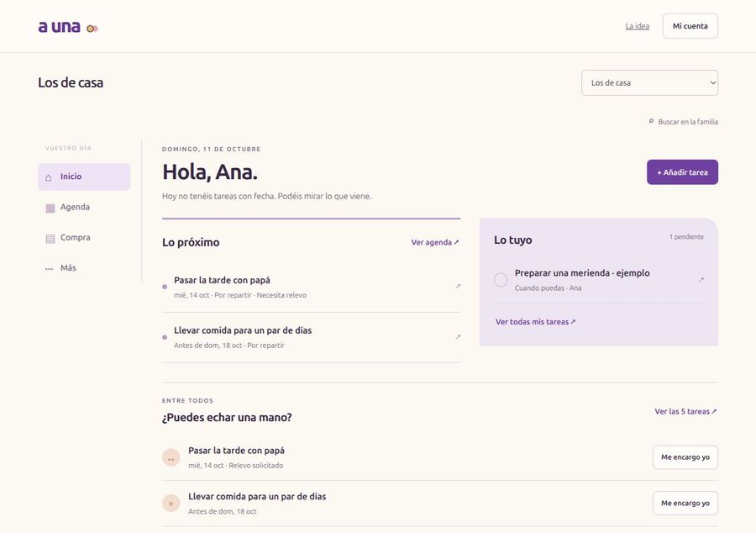The image size is (756, 533).
Task: Expand the 'Los de casa' family dropdown
Action: click(649, 83)
